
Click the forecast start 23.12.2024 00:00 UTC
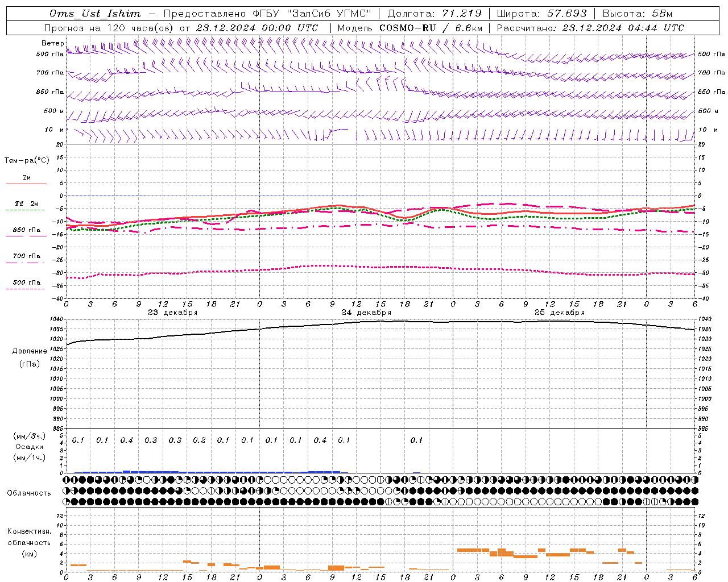[x=257, y=28]
